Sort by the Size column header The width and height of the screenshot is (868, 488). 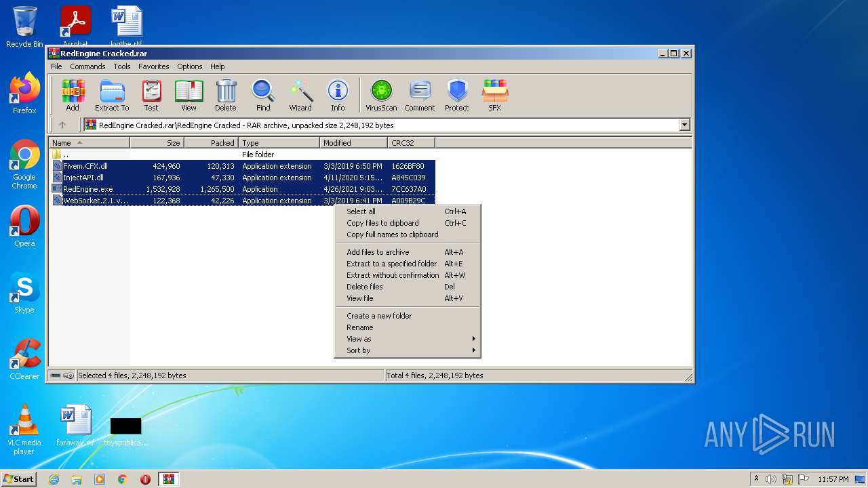point(157,143)
